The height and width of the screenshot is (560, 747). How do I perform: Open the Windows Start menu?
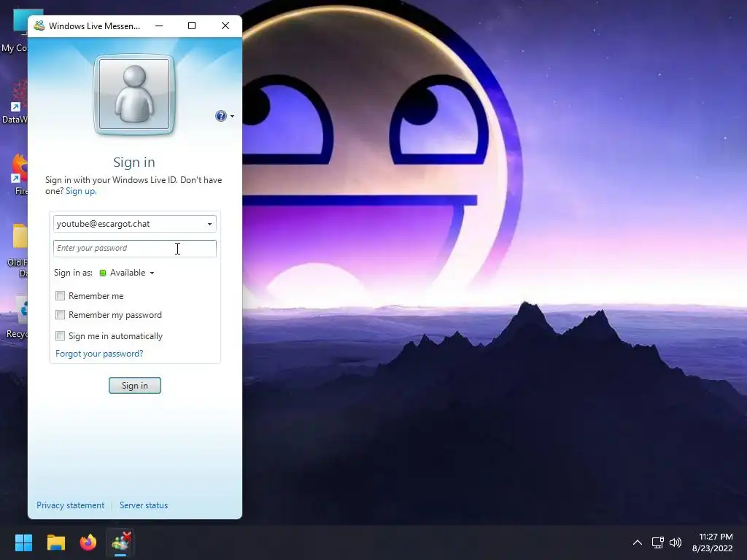point(23,542)
